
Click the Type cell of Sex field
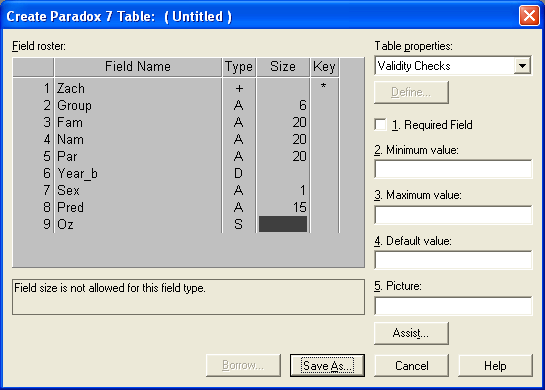[239, 190]
